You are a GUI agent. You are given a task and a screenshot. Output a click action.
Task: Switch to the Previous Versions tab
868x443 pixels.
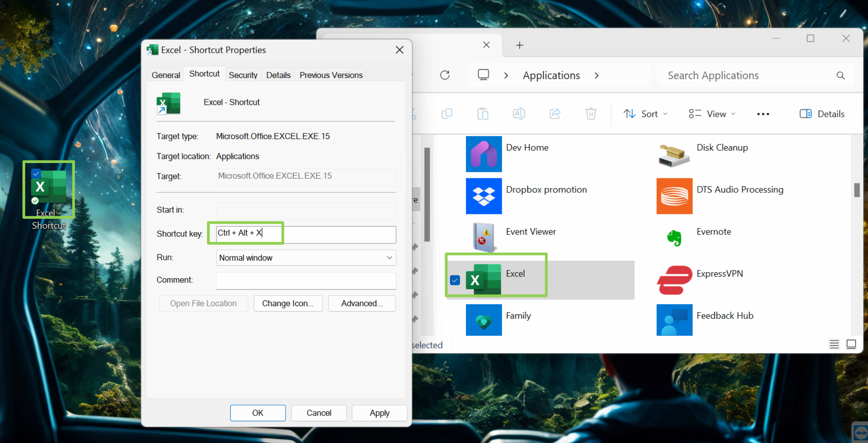tap(331, 75)
